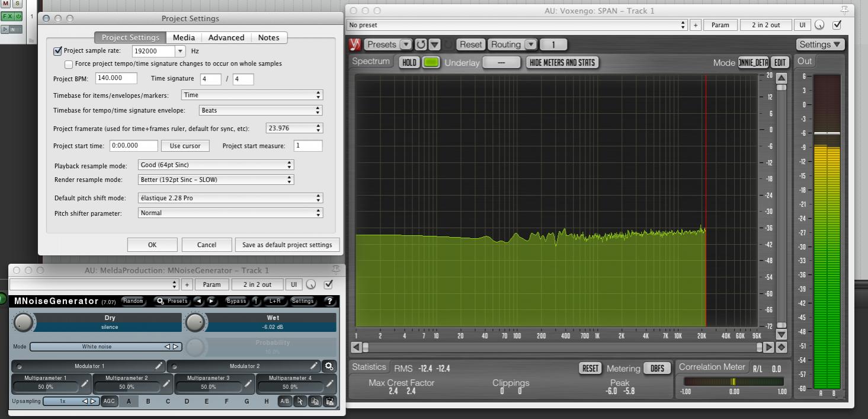Click Save as default project settings
Viewport: 868px width, 419px height.
(287, 245)
